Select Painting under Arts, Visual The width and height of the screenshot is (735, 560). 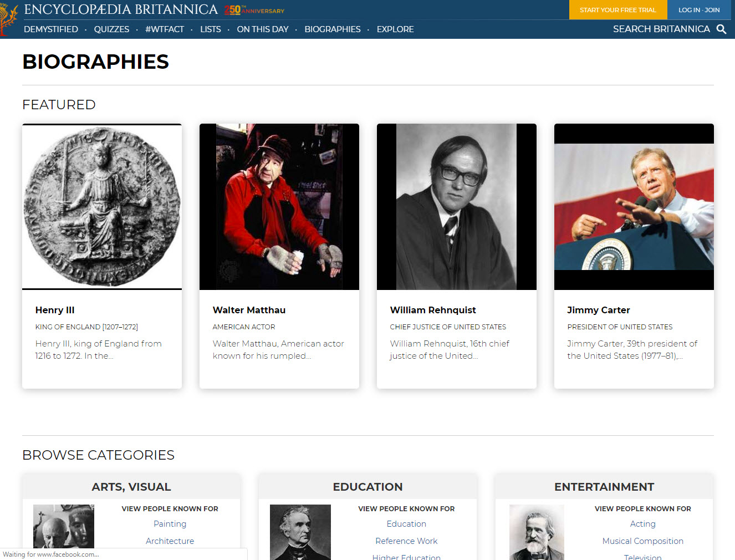[170, 524]
